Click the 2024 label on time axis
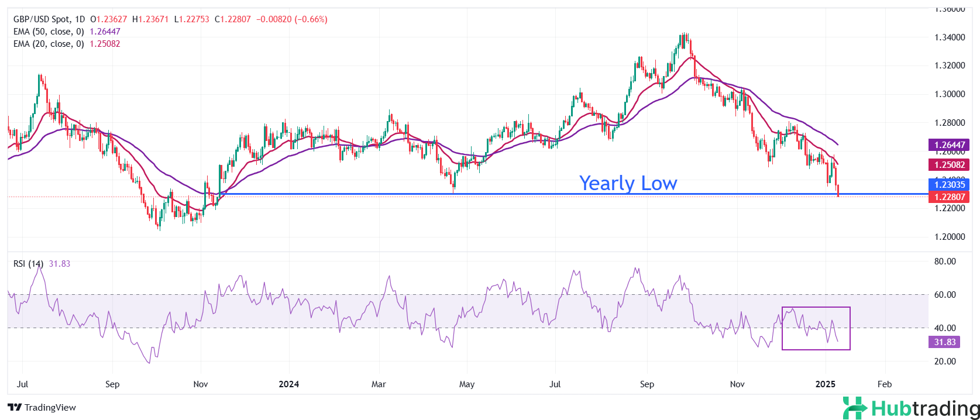 pyautogui.click(x=288, y=384)
